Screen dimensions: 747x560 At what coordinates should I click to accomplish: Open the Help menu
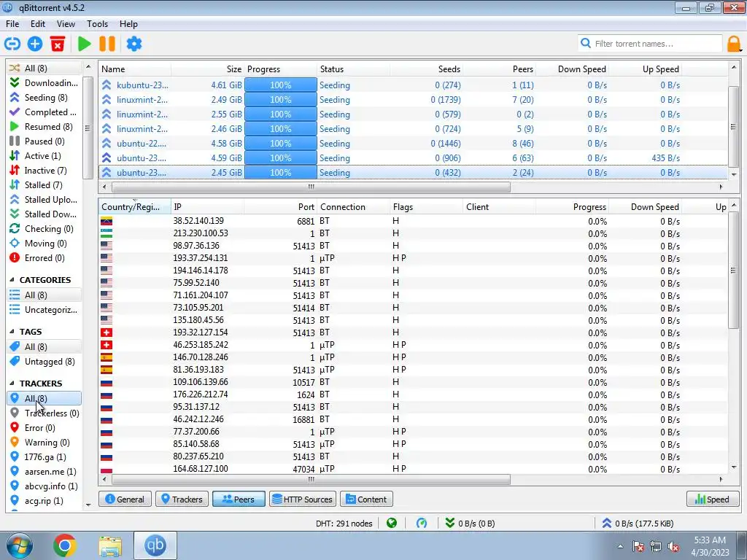pyautogui.click(x=128, y=24)
